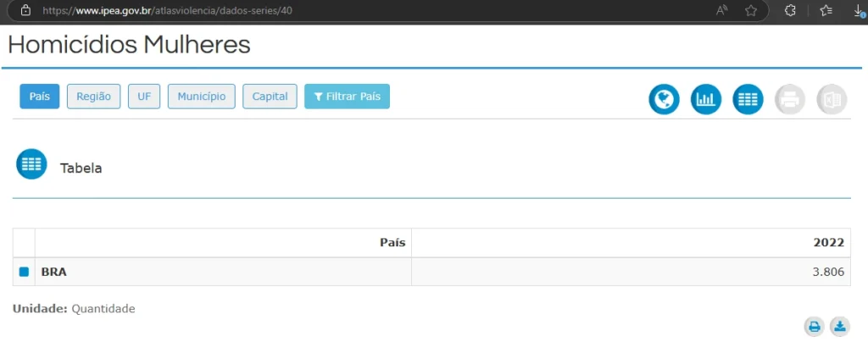Image resolution: width=868 pixels, height=342 pixels.
Task: Click the blue BRA color swatch
Action: 24,273
